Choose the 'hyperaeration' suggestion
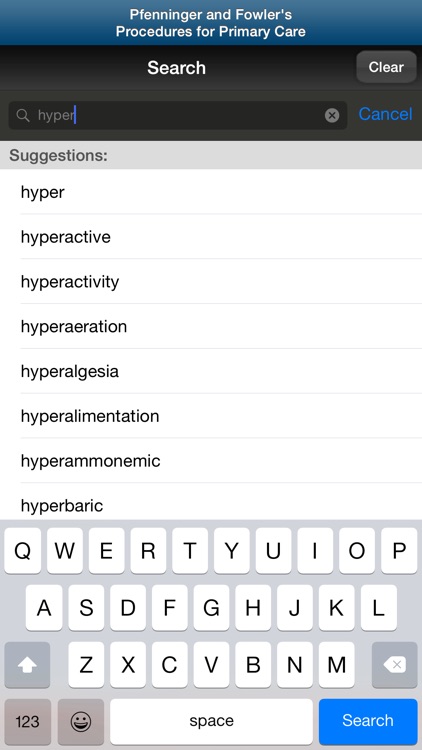The height and width of the screenshot is (750, 422). (x=211, y=326)
